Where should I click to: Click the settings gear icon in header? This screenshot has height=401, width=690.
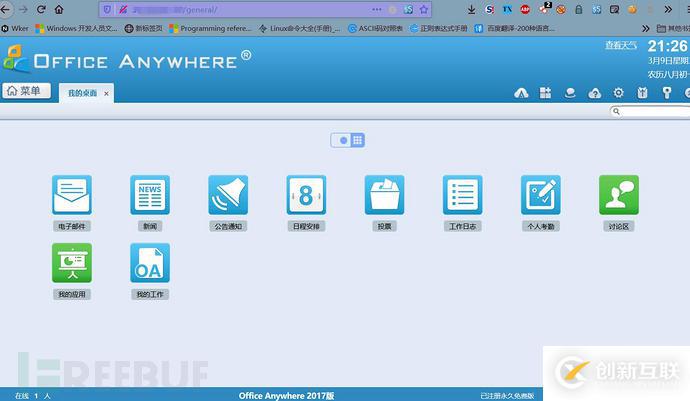click(618, 93)
